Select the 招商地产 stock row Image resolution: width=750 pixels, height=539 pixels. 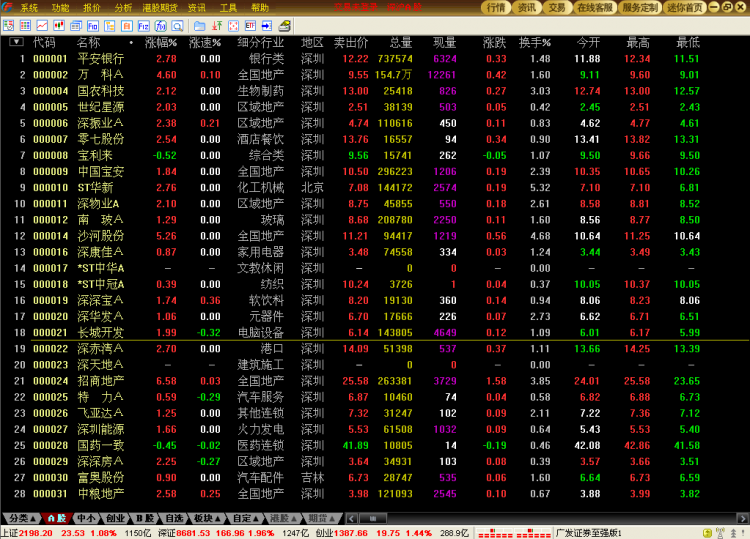(x=375, y=381)
